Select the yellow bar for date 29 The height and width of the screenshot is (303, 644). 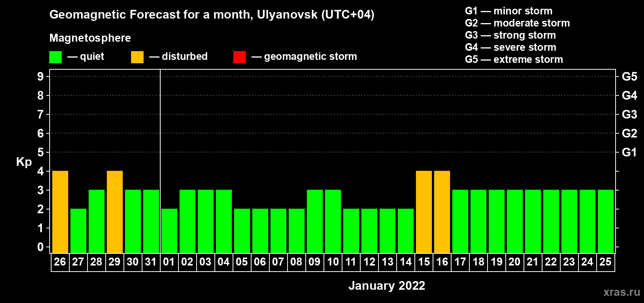pos(115,212)
